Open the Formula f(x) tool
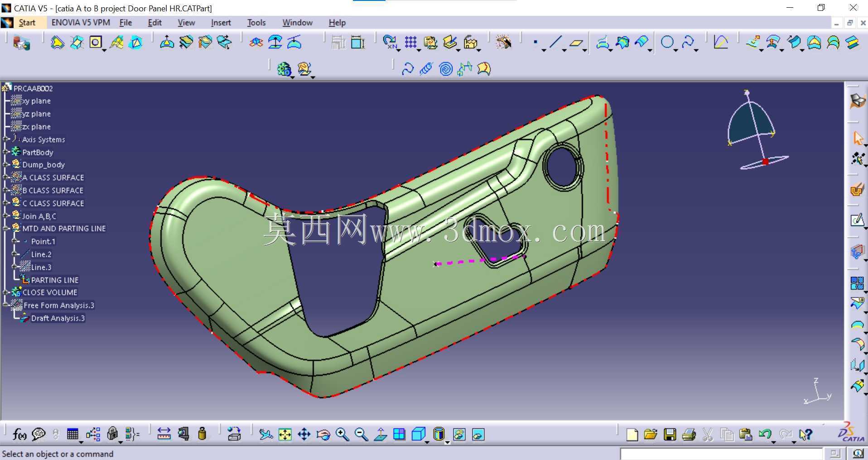 point(19,434)
